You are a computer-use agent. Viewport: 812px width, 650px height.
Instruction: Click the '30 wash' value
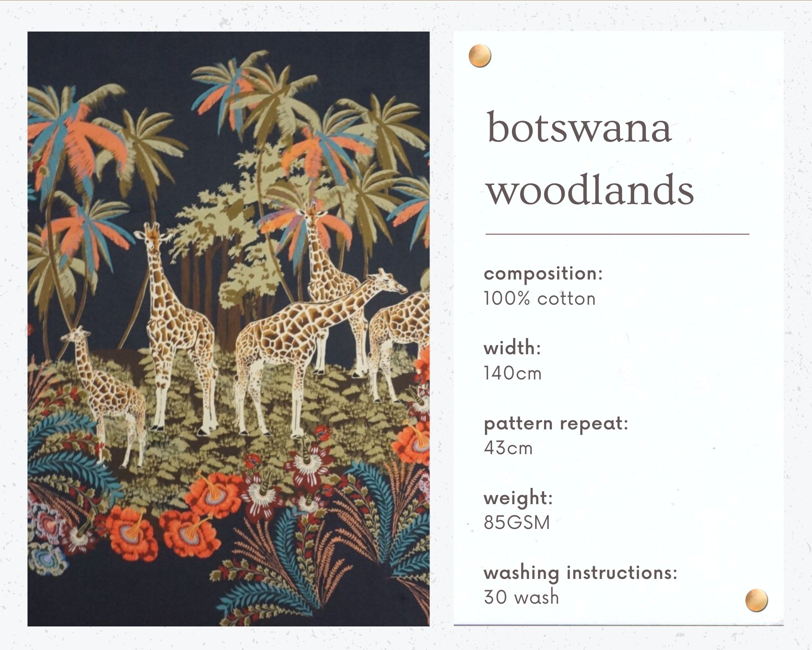[521, 598]
